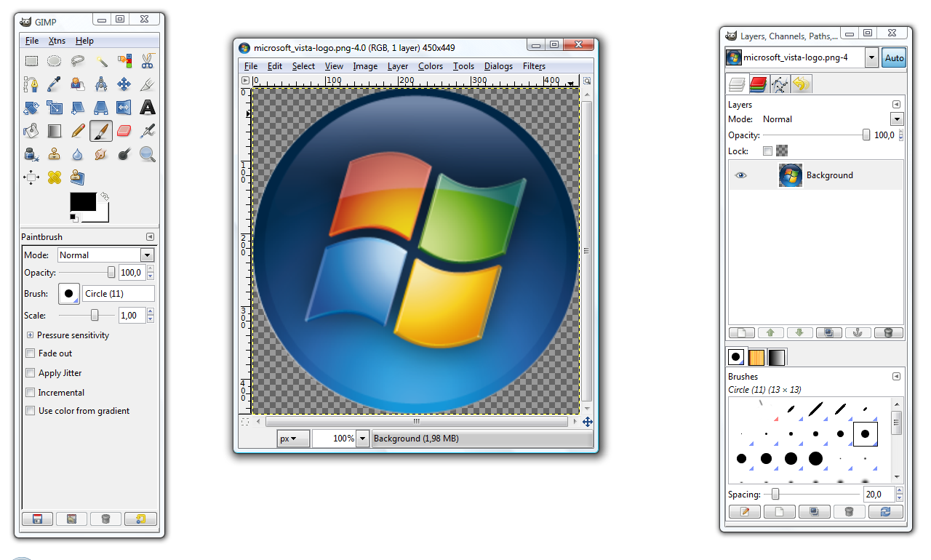Enable the Fade out checkbox
The width and height of the screenshot is (931, 560).
coord(30,353)
